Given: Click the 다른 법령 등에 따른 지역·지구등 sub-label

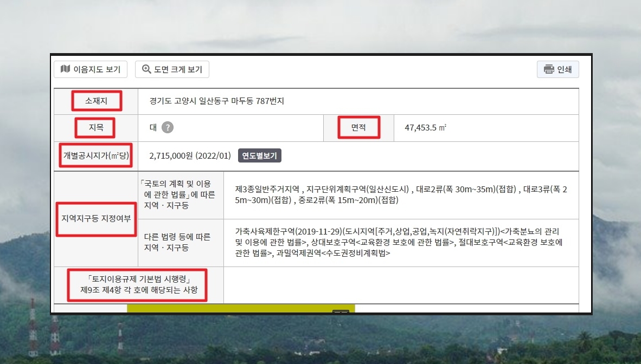Looking at the screenshot, I should 177,242.
